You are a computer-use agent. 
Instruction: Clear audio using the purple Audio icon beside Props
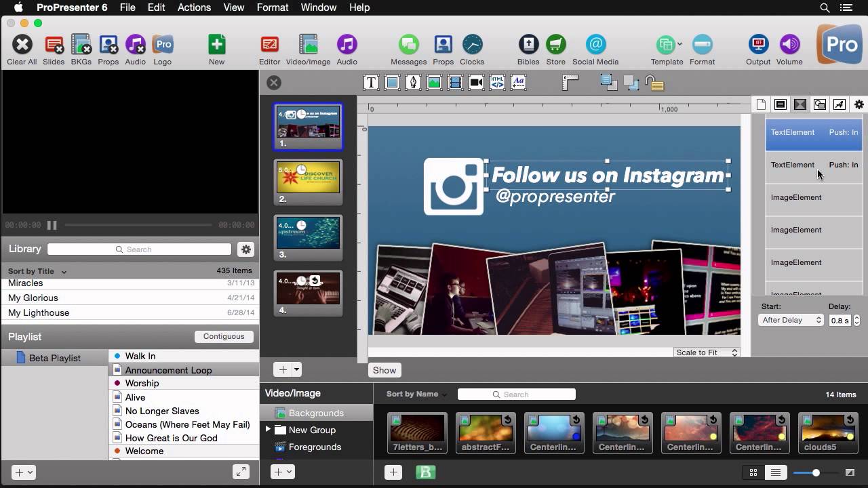point(135,45)
